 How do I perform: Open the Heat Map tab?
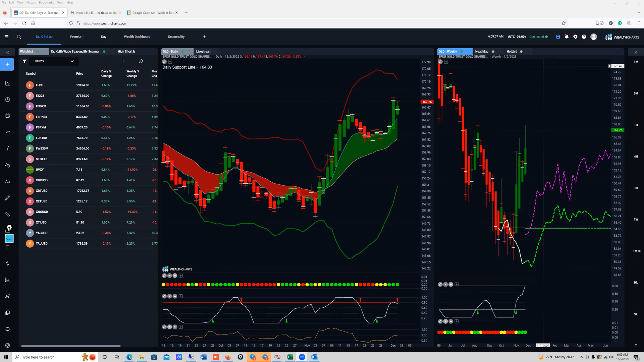[x=482, y=52]
